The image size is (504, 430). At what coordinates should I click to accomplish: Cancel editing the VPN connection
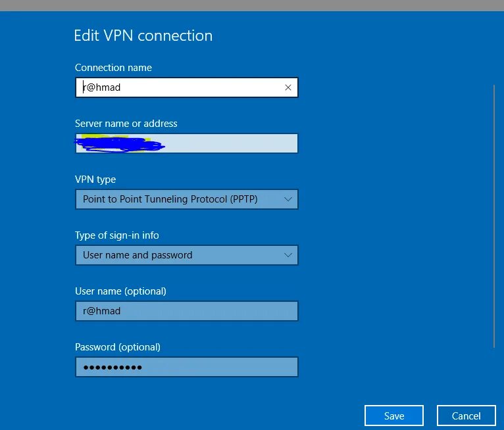pyautogui.click(x=466, y=416)
